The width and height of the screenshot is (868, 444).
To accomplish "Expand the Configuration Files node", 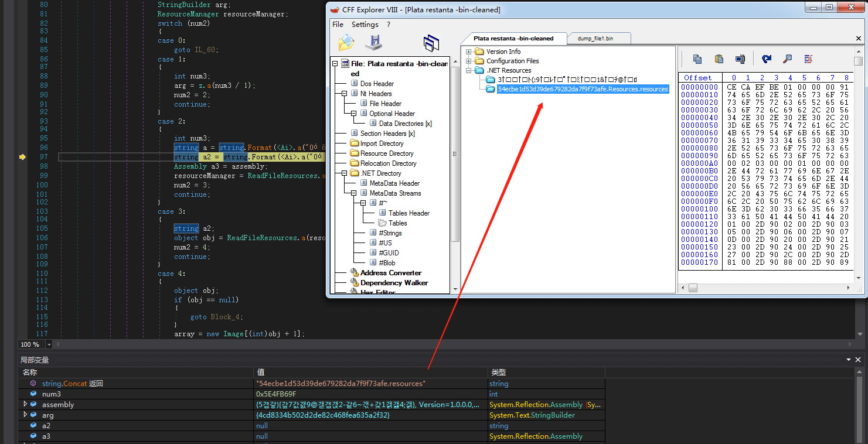I will (469, 61).
